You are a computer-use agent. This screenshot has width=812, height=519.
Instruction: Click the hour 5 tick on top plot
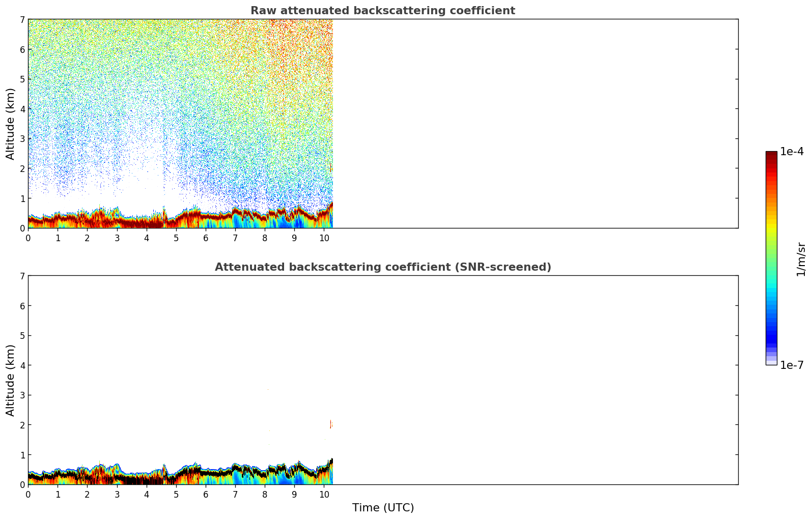(176, 238)
